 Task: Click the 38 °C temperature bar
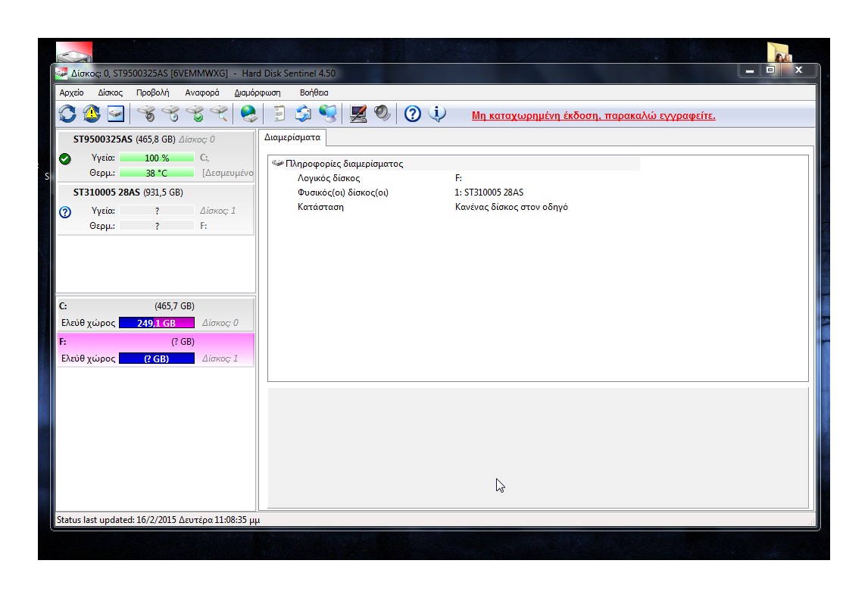(157, 173)
